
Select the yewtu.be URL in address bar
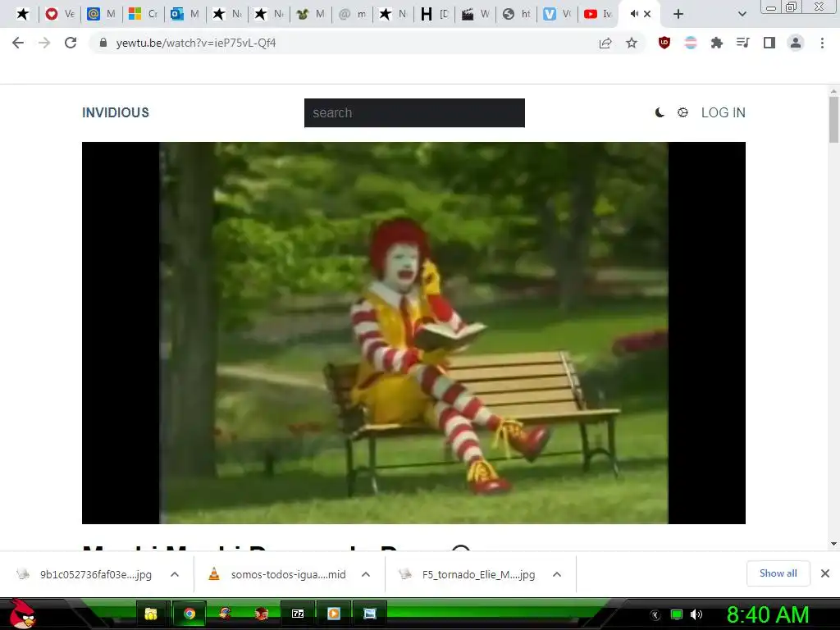tap(196, 43)
